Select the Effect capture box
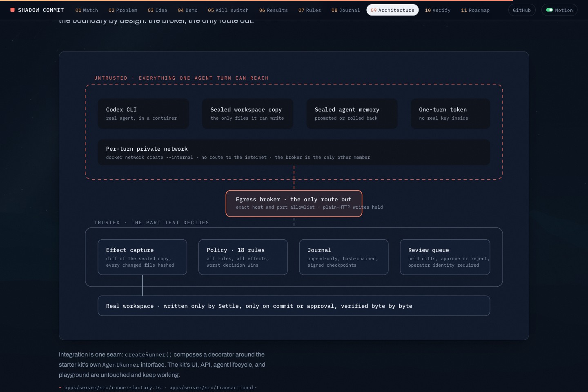Screen dimensions: 588x392 143,257
